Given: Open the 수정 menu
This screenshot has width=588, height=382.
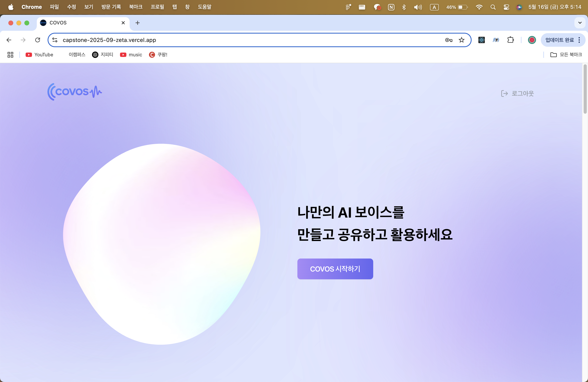Looking at the screenshot, I should tap(72, 7).
